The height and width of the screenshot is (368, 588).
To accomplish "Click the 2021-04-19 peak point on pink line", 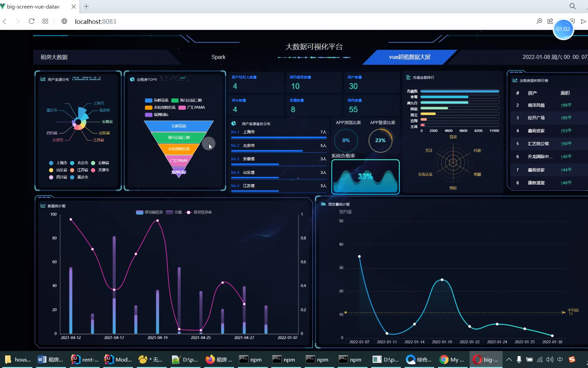I will (x=157, y=221).
